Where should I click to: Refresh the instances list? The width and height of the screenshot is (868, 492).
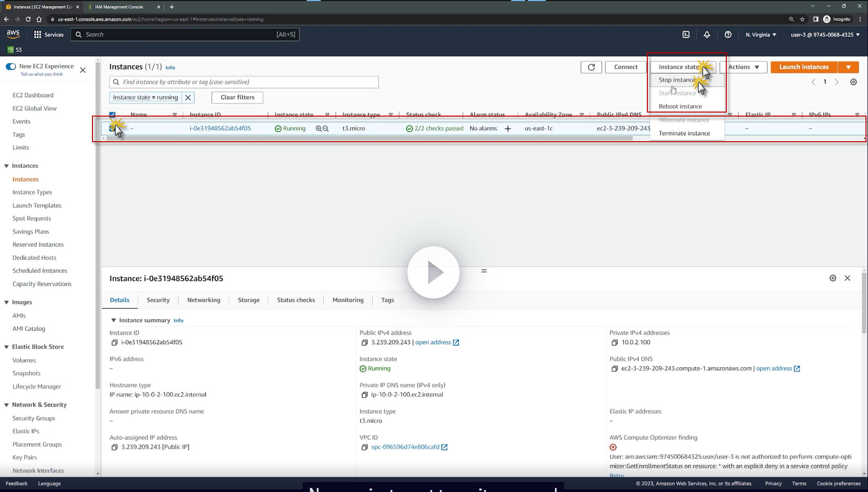click(591, 67)
